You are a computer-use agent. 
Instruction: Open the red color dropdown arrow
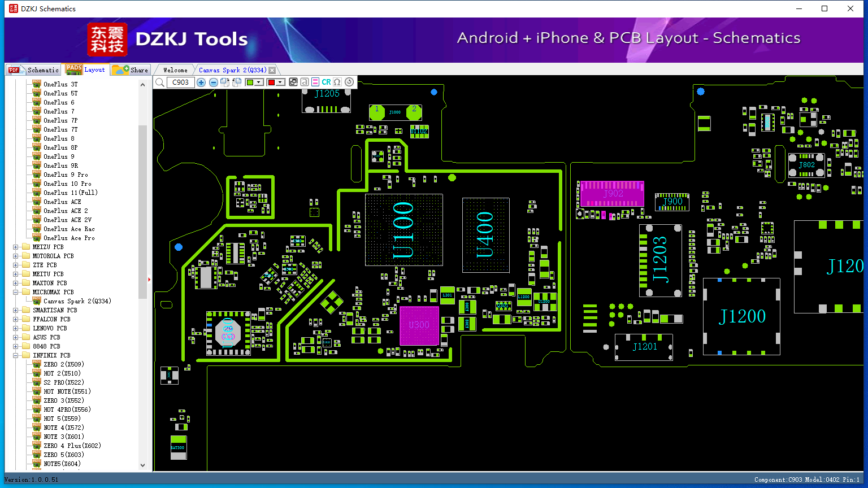280,82
